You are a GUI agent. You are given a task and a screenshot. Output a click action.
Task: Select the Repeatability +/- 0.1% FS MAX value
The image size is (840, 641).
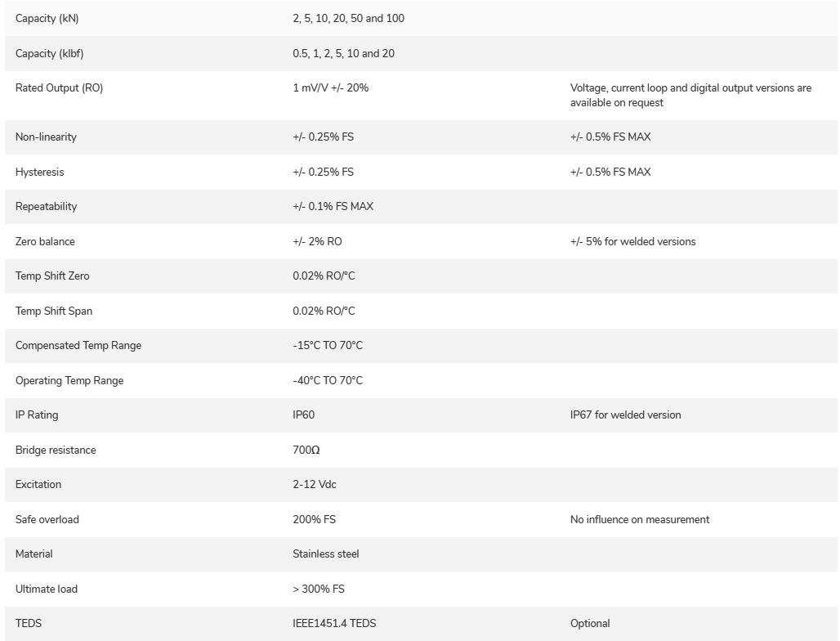[333, 206]
